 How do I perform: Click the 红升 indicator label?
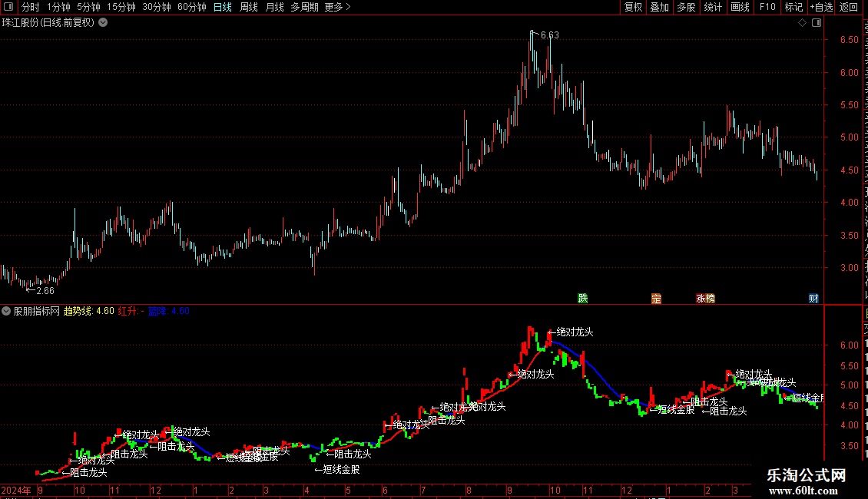tap(131, 312)
